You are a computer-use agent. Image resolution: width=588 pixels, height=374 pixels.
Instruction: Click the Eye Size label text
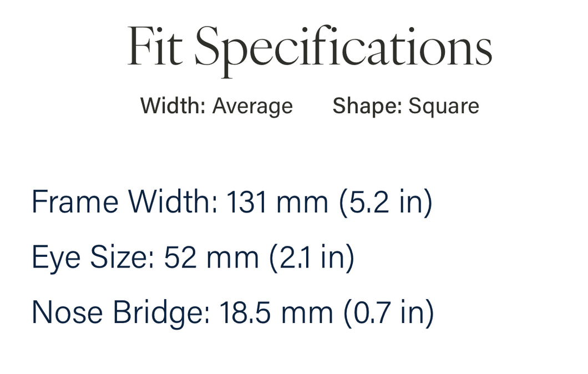(x=93, y=257)
